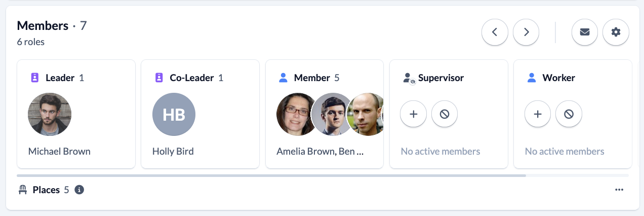Click the horizontal roles scrollbar
The height and width of the screenshot is (216, 644).
tap(271, 175)
